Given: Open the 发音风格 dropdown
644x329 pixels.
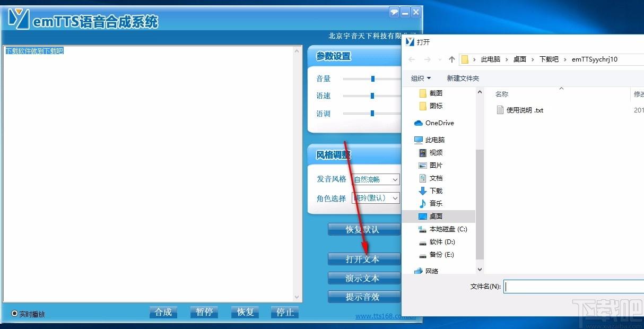Looking at the screenshot, I should tap(376, 179).
